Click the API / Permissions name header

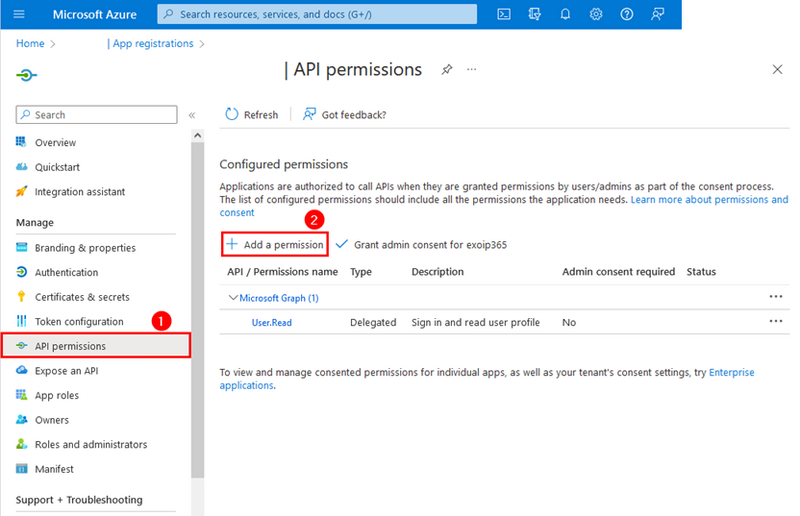pyautogui.click(x=282, y=272)
